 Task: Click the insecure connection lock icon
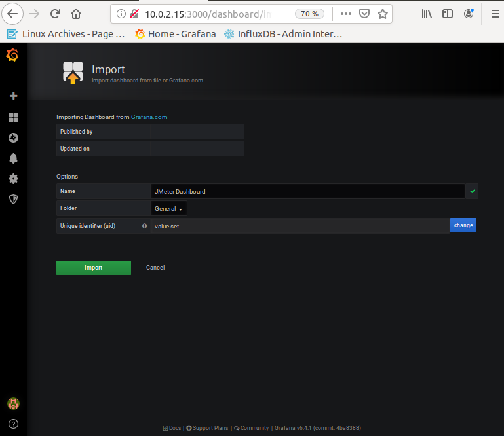(x=134, y=14)
